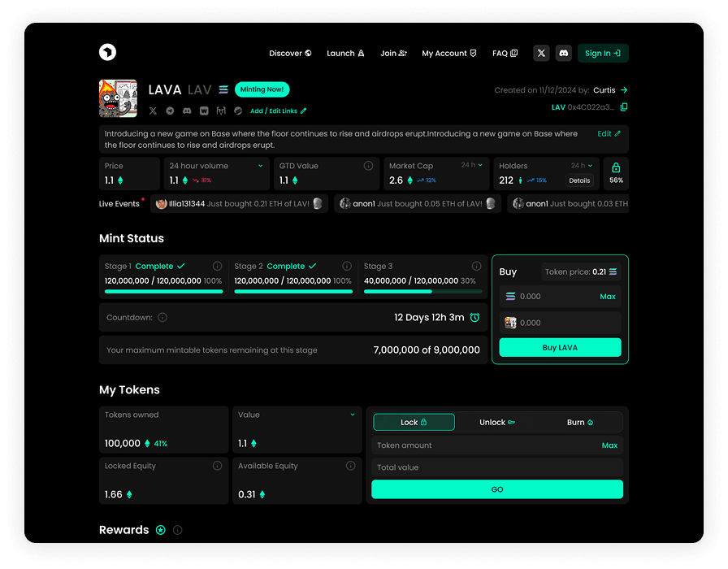728x569 pixels.
Task: Click the info icon next to Rewards
Action: point(177,530)
